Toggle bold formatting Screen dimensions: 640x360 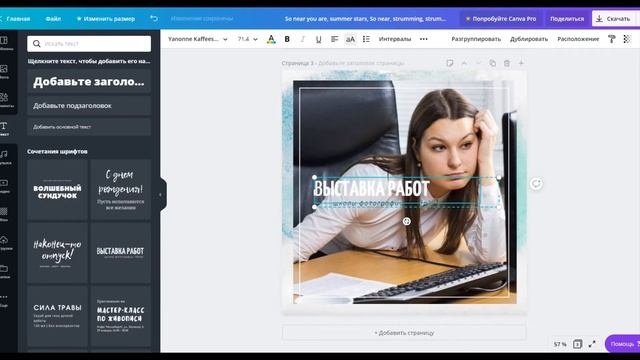(287, 39)
